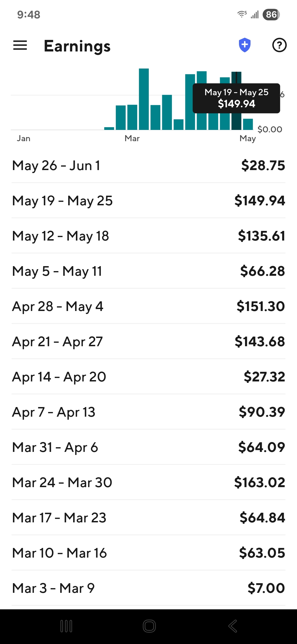Tap the blue safety shield icon
The width and height of the screenshot is (297, 644).
point(244,45)
